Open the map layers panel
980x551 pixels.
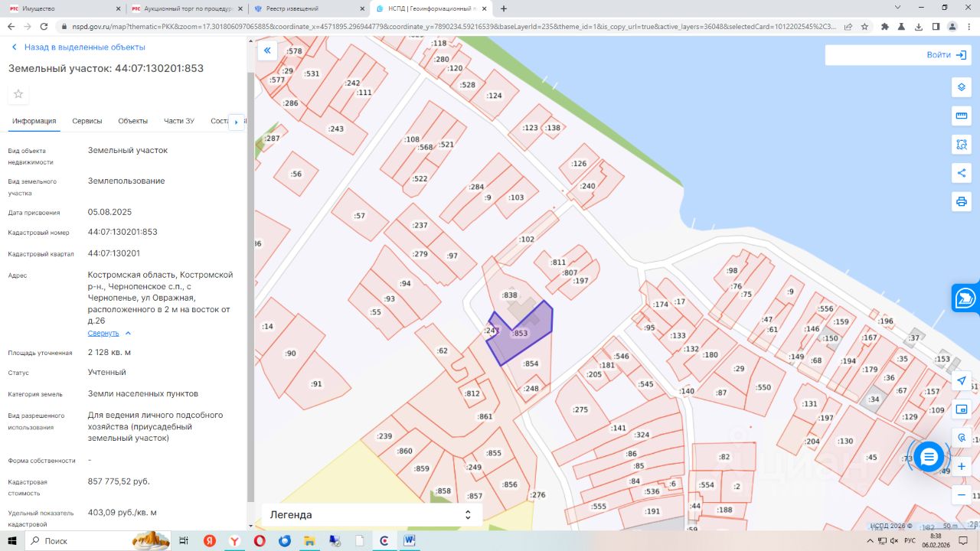point(961,87)
